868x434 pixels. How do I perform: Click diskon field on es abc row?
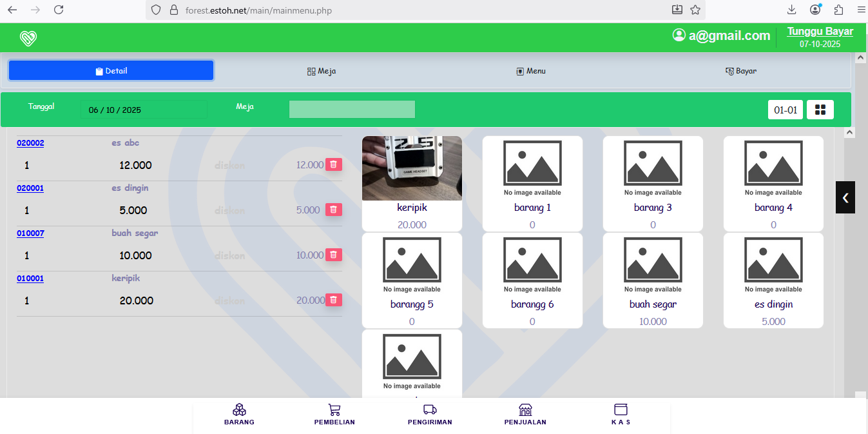tap(230, 165)
